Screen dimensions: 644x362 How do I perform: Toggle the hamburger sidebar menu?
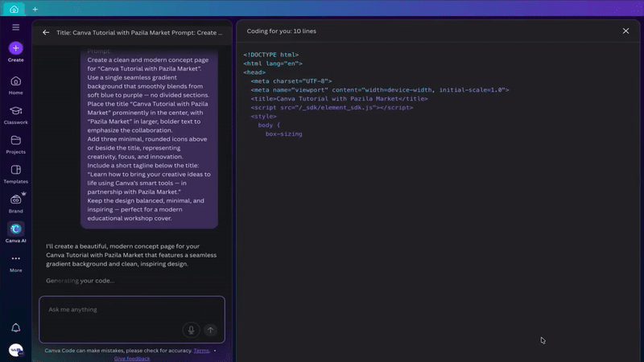[15, 27]
